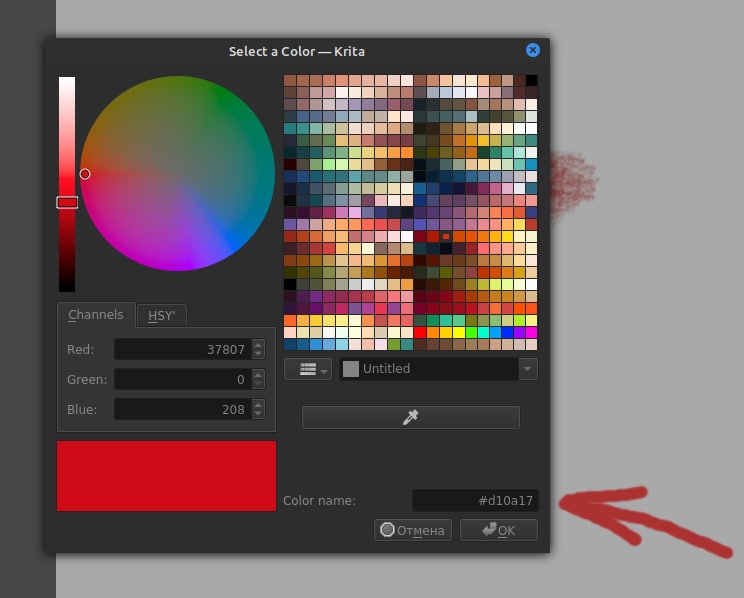744x598 pixels.
Task: Click the hue wheel selector ring marker
Action: 85,174
